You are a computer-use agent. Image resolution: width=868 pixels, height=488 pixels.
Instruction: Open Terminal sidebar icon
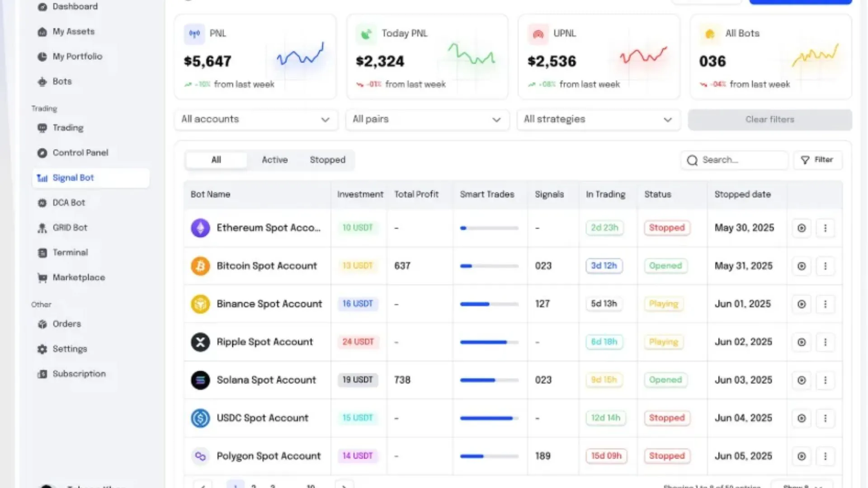pos(42,253)
